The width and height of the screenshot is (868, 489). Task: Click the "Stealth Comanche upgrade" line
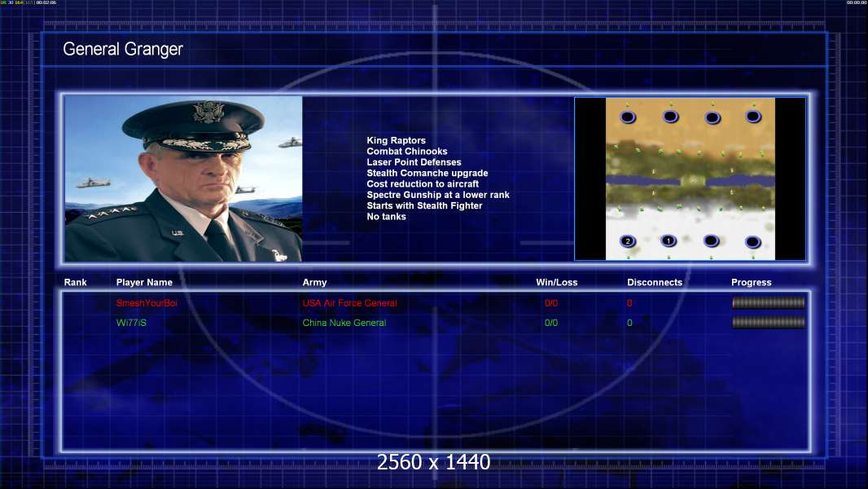pyautogui.click(x=427, y=174)
